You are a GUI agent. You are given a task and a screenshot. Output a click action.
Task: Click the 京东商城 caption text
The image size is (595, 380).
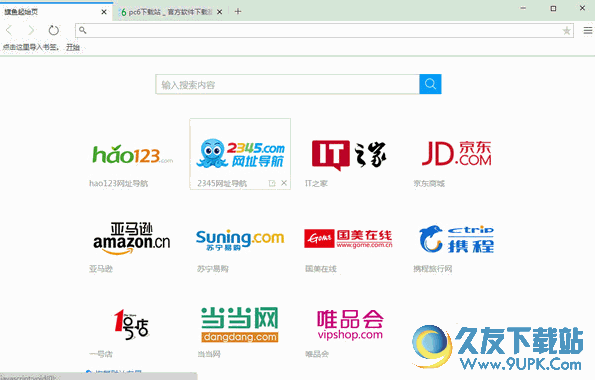429,184
